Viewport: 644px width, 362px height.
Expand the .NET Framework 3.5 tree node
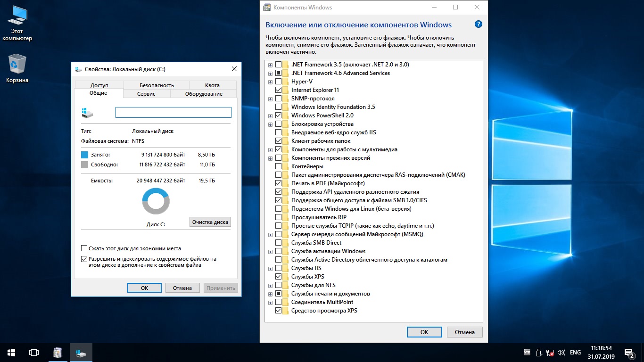point(270,65)
